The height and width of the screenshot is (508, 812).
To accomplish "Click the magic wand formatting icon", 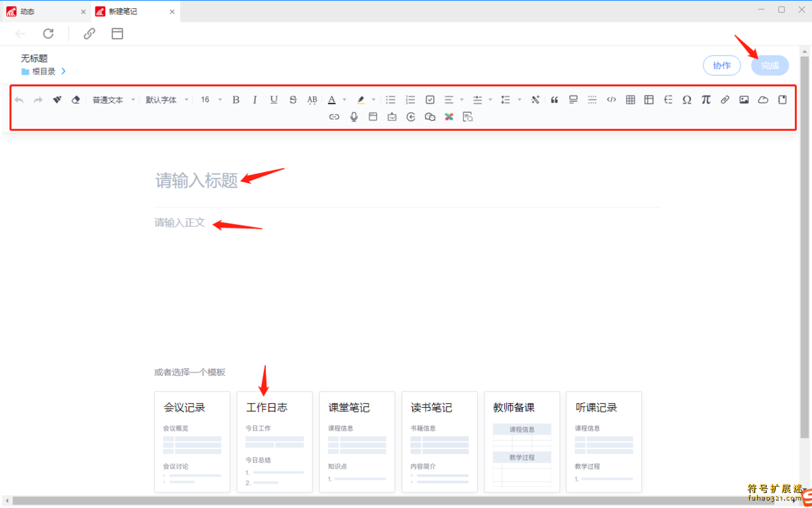I will point(535,100).
